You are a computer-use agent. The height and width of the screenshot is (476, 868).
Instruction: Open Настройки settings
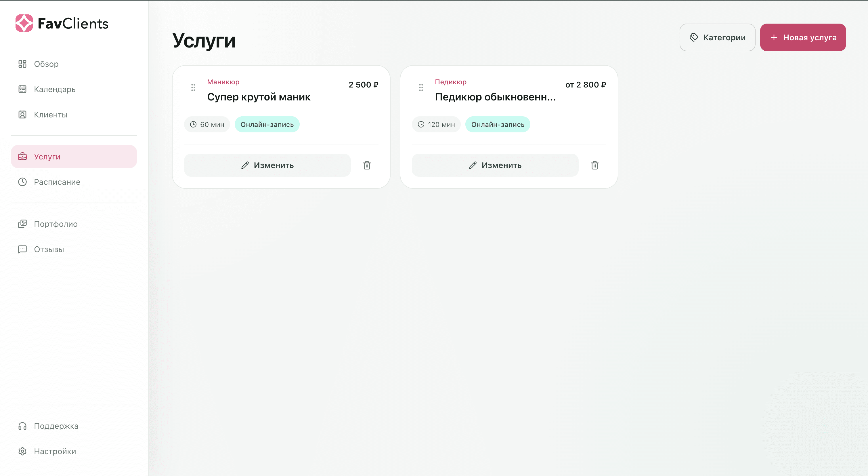(x=74, y=451)
